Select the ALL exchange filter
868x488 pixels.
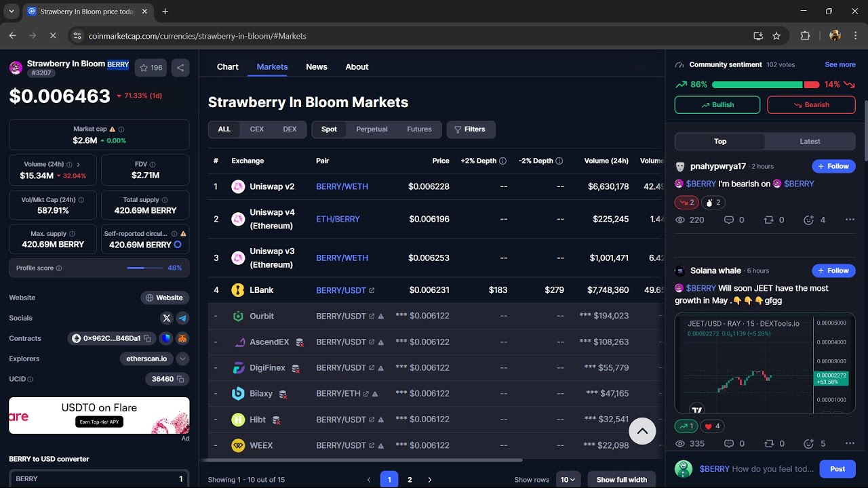coord(224,129)
